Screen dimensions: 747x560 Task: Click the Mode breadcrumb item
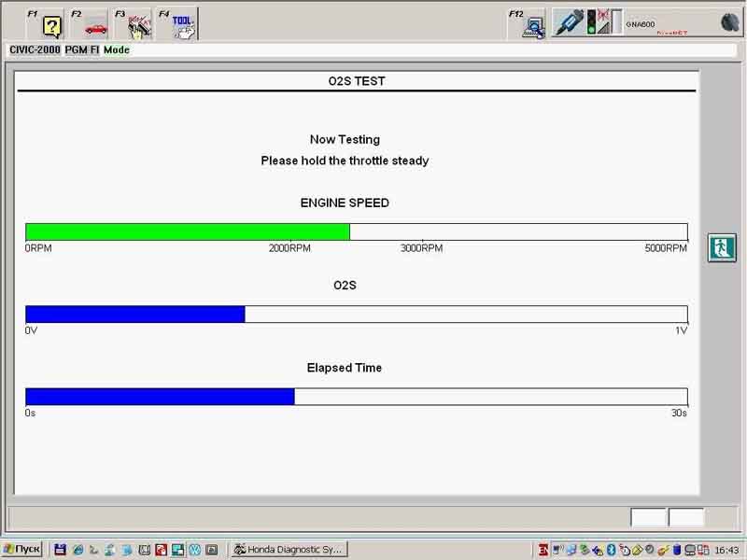pos(117,49)
